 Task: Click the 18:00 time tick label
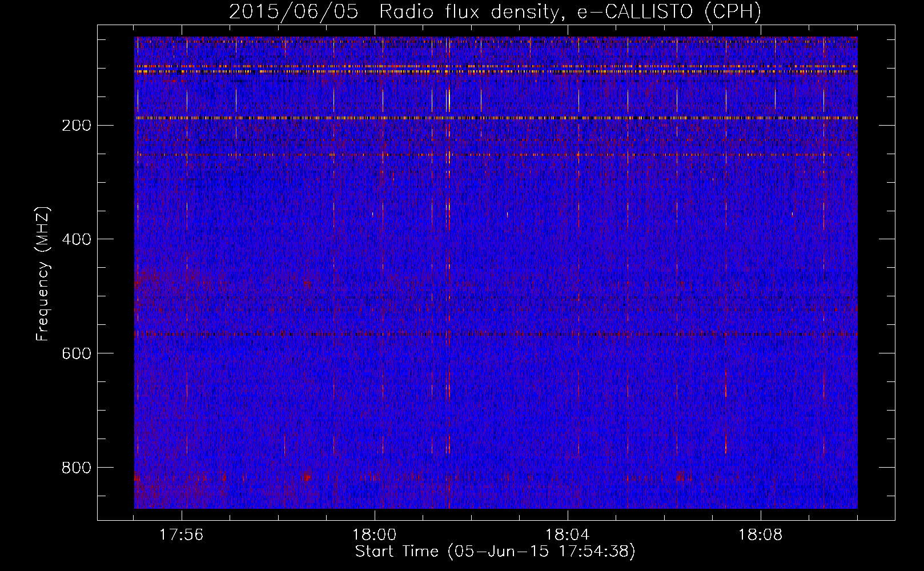[x=375, y=535]
